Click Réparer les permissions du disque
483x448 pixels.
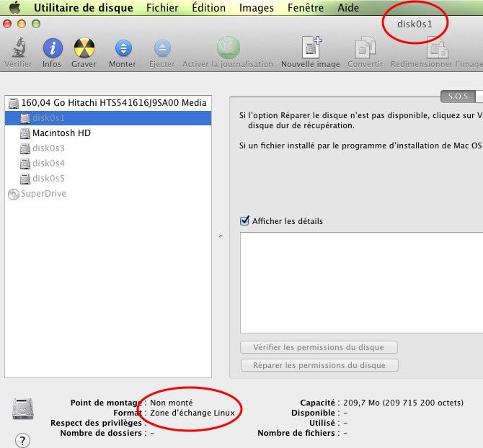click(319, 365)
